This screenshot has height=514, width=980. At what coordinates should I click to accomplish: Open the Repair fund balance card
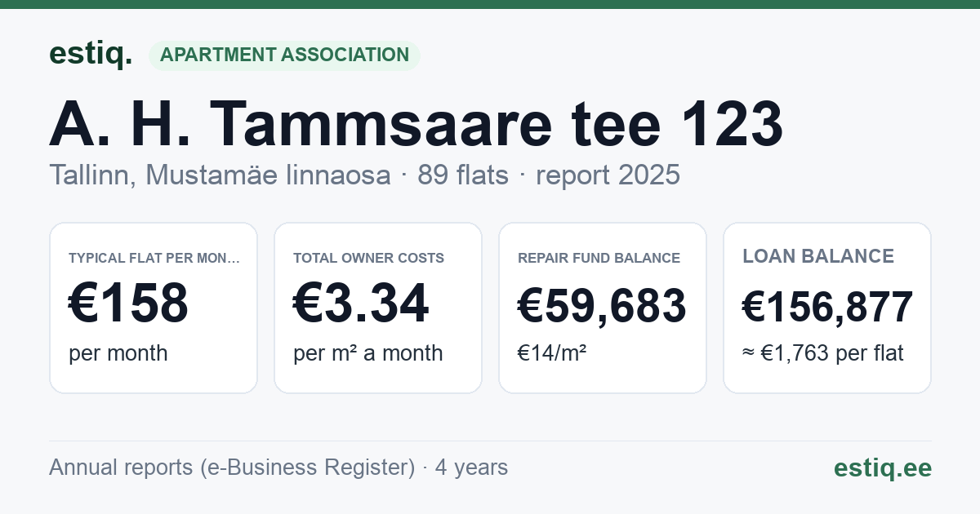[603, 308]
